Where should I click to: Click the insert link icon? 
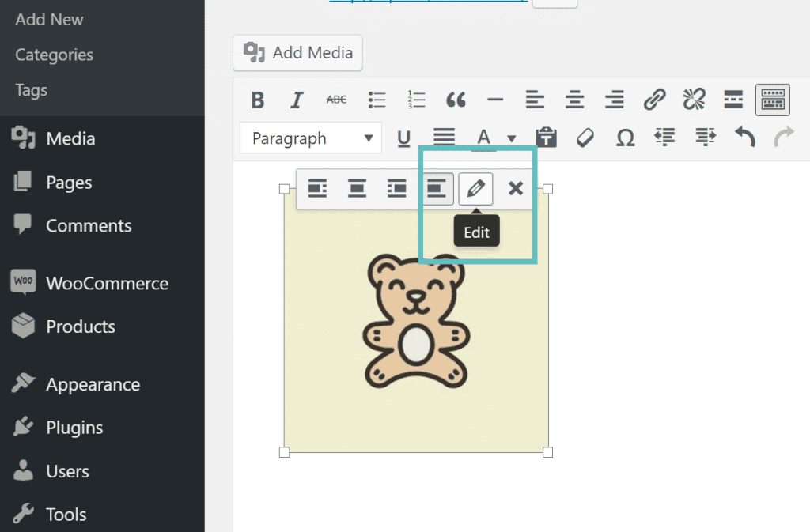654,100
